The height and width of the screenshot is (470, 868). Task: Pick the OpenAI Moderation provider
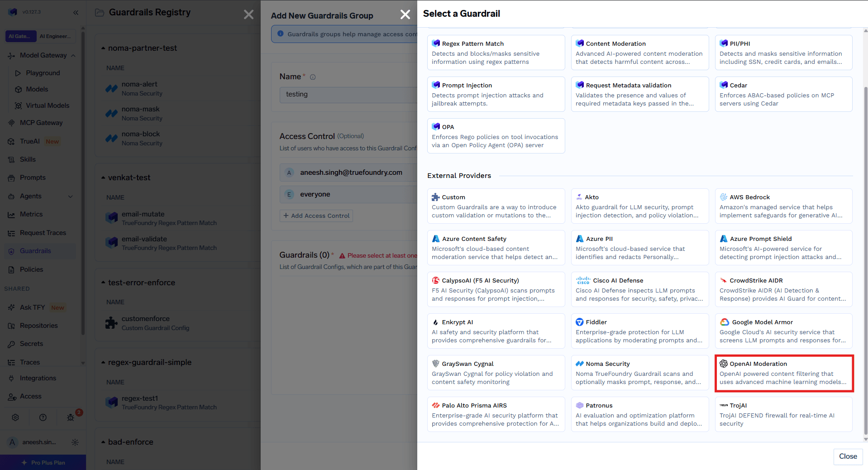(784, 373)
